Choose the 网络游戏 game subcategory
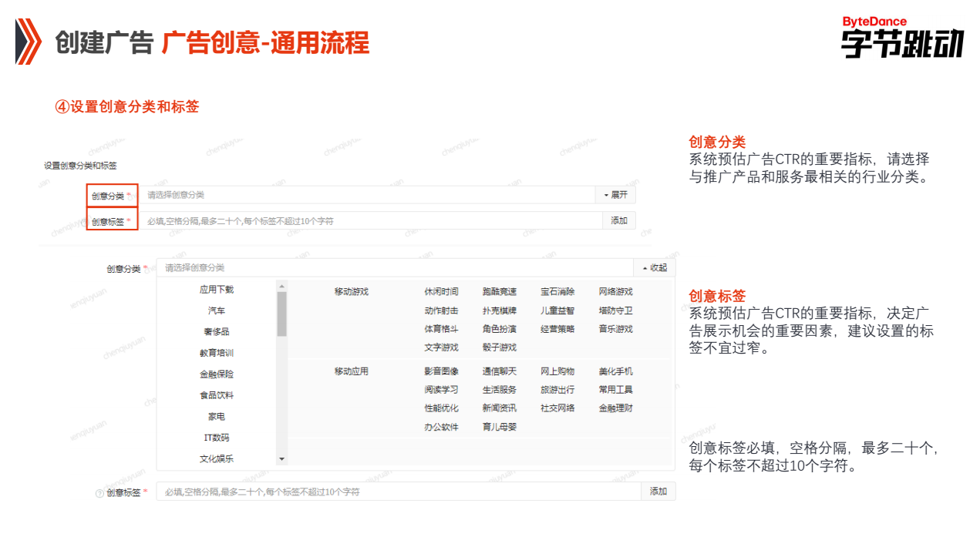The image size is (980, 537). 616,292
